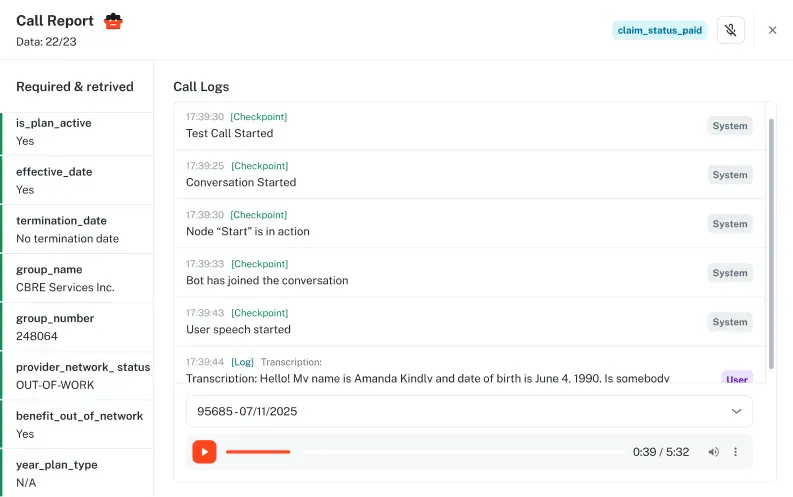This screenshot has height=497, width=793.
Task: Select the benefit_out_of_network field
Action: pyautogui.click(x=77, y=425)
